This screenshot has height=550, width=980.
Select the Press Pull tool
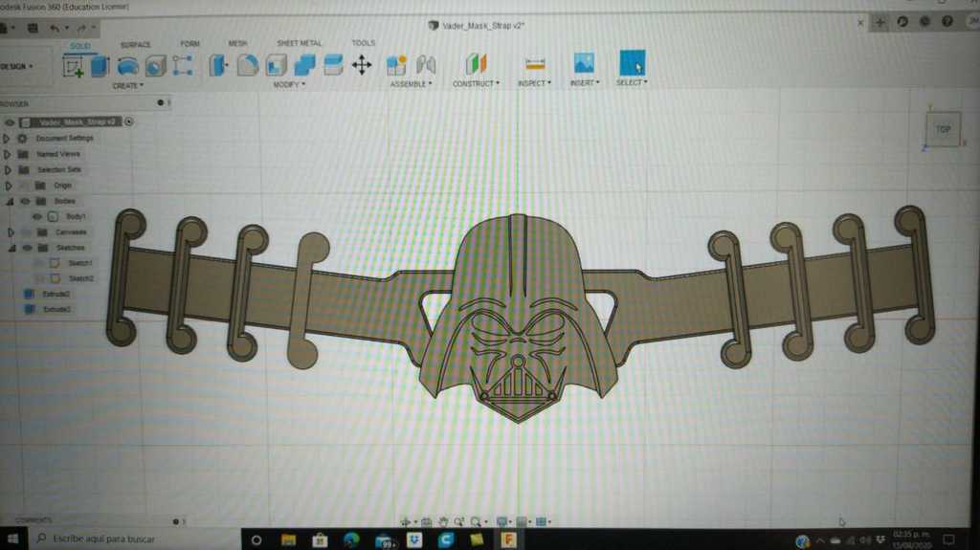pos(218,65)
